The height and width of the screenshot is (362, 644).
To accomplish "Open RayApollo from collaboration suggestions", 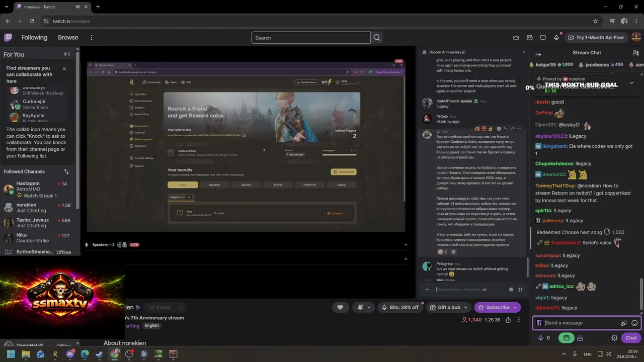I will click(x=38, y=118).
